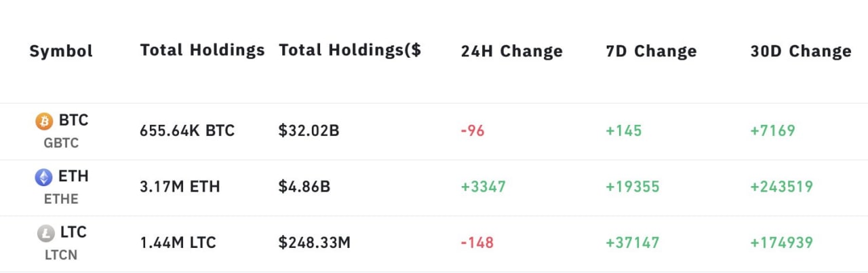Sort by the Symbol column header
The image size is (868, 273).
pyautogui.click(x=61, y=51)
